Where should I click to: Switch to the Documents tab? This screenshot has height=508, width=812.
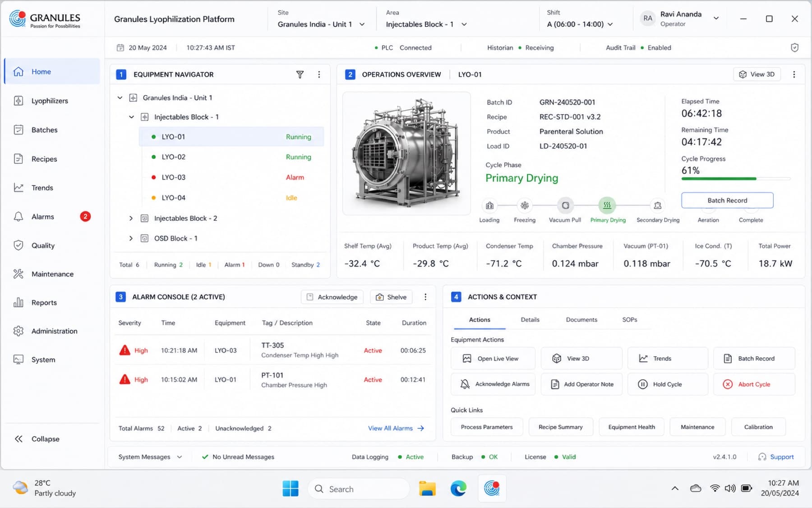pyautogui.click(x=581, y=319)
